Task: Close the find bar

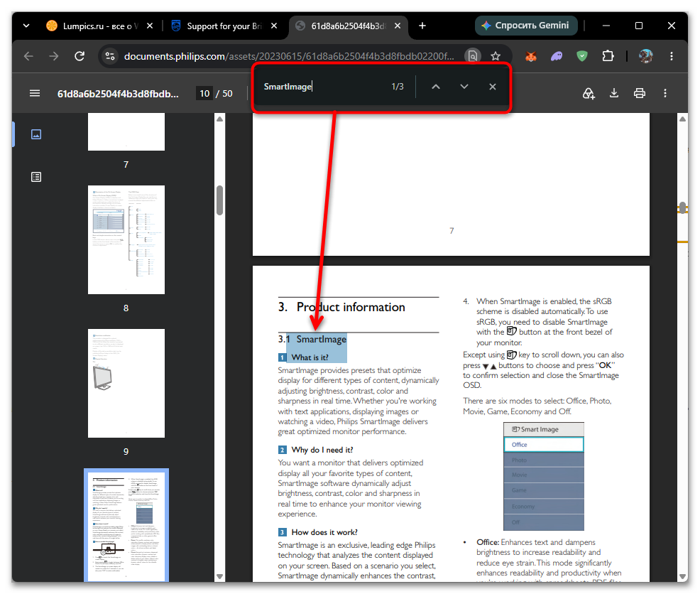Action: click(492, 87)
